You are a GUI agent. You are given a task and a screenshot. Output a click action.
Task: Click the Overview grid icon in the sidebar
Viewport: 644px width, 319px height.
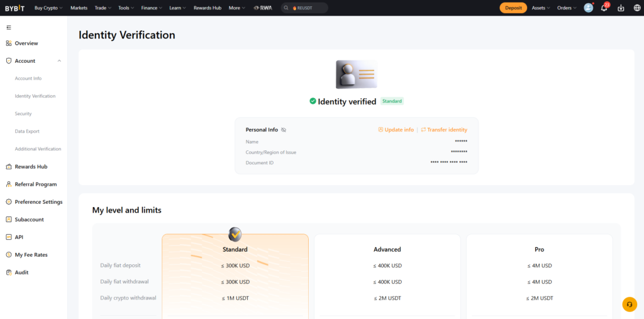pos(9,43)
